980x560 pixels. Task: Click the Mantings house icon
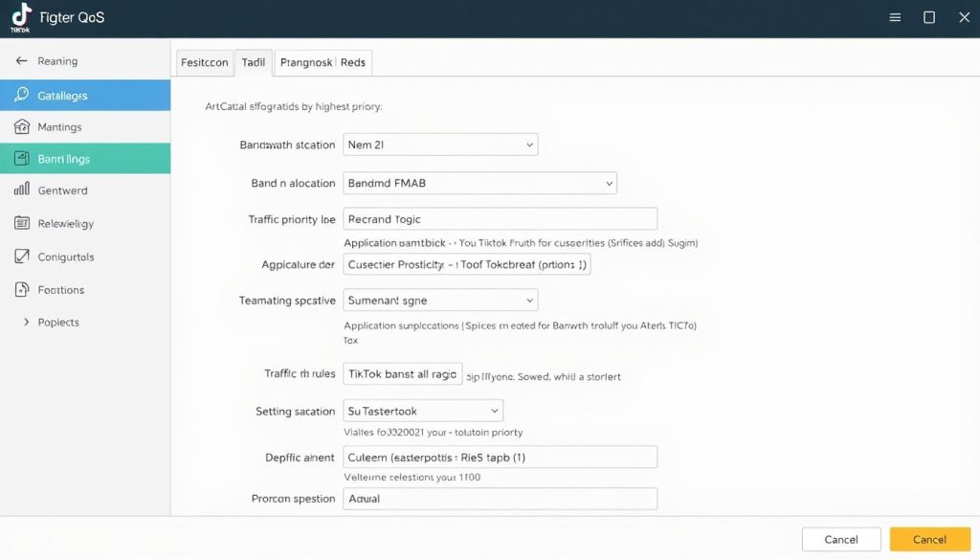[x=22, y=126]
